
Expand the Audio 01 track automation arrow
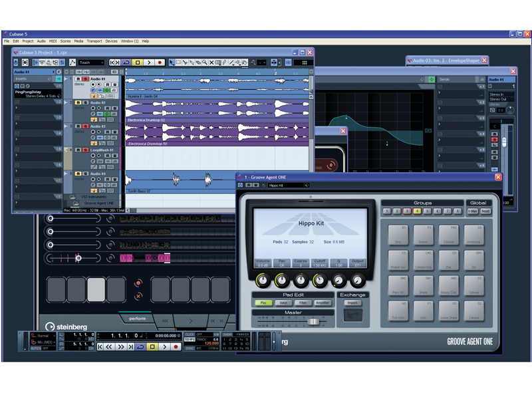pyautogui.click(x=66, y=78)
